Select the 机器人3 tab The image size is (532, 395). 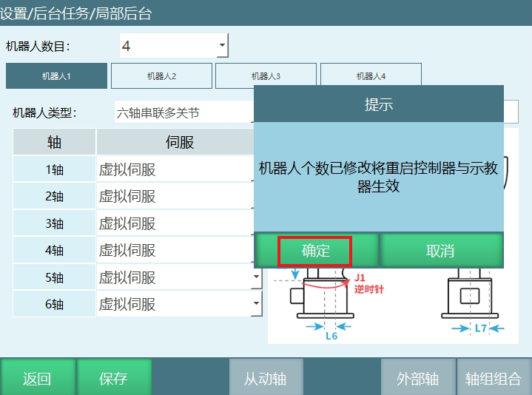pos(266,76)
